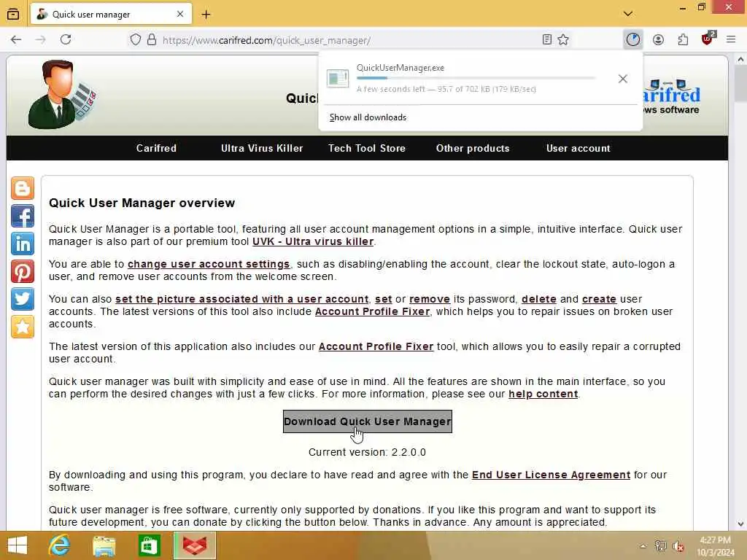747x560 pixels.
Task: Bookmark this page with the star icon
Action: 563,40
